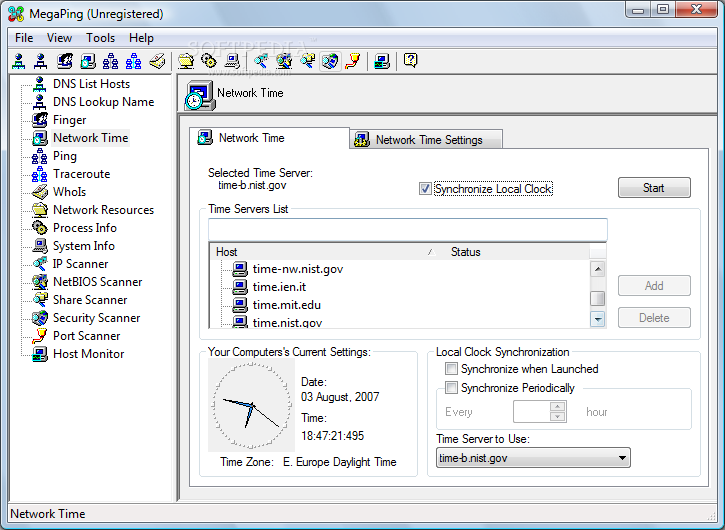
Task: Open Process Info toolbar icon
Action: click(209, 61)
